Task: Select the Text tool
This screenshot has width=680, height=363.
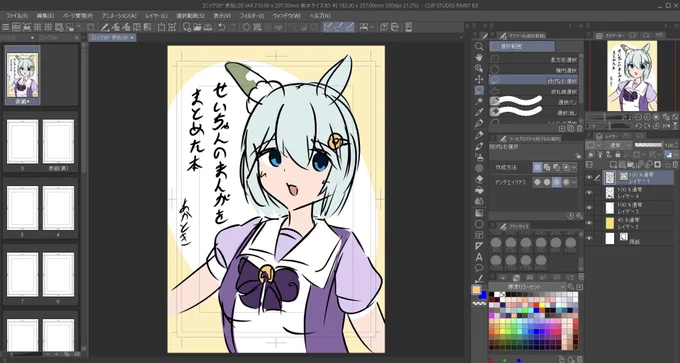Action: [x=479, y=257]
